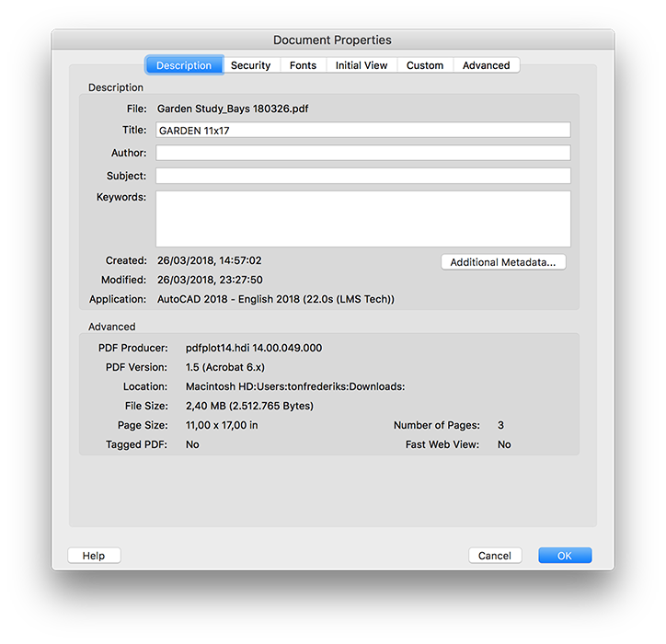Open the Fonts tab
Viewport: 666px width, 644px height.
303,65
